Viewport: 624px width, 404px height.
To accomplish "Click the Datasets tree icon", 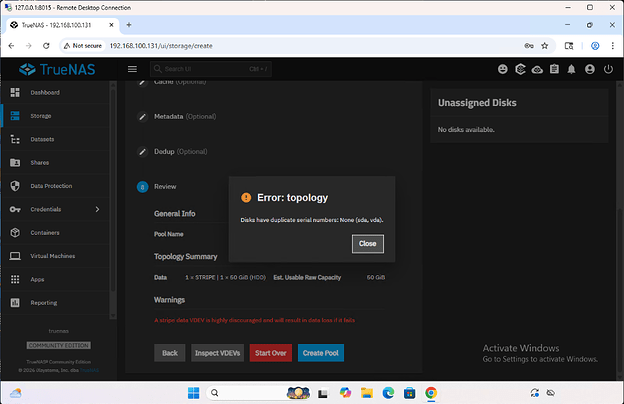I will pyautogui.click(x=15, y=139).
